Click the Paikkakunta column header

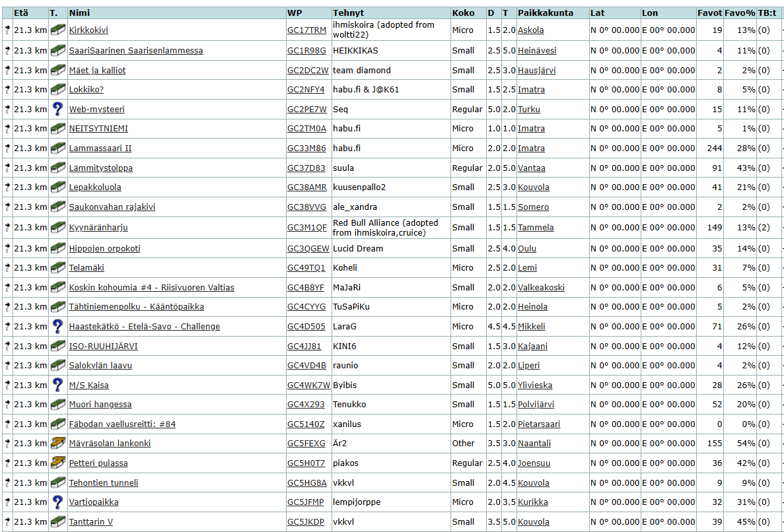pyautogui.click(x=545, y=13)
